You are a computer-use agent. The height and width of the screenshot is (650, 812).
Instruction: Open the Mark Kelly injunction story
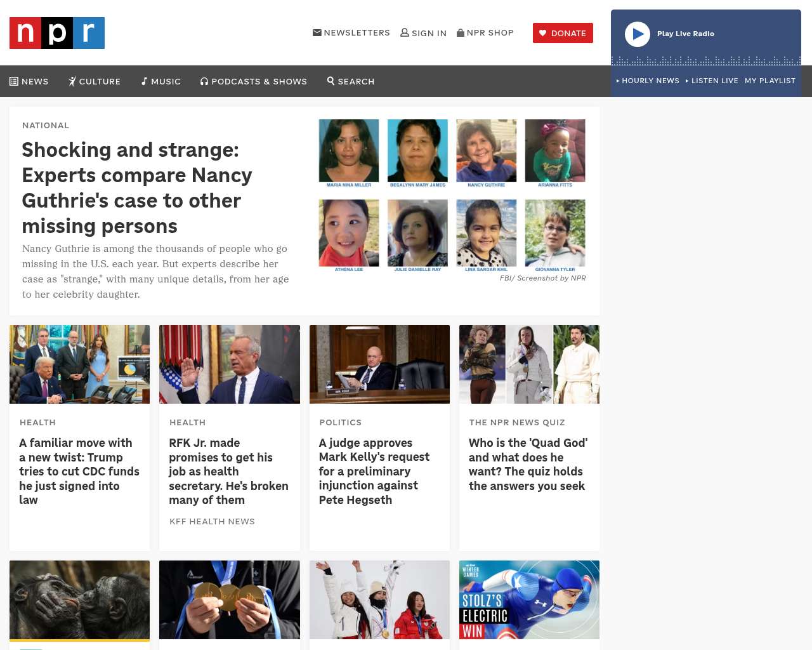pyautogui.click(x=374, y=472)
